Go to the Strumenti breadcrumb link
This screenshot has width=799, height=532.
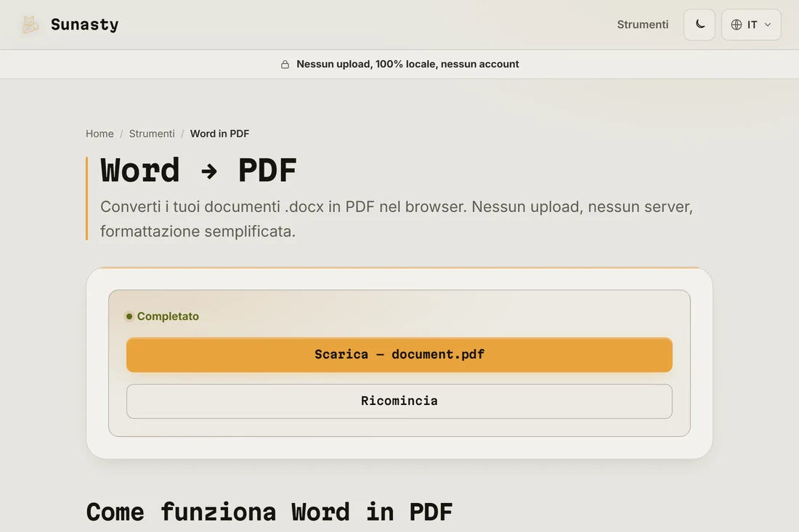(151, 134)
